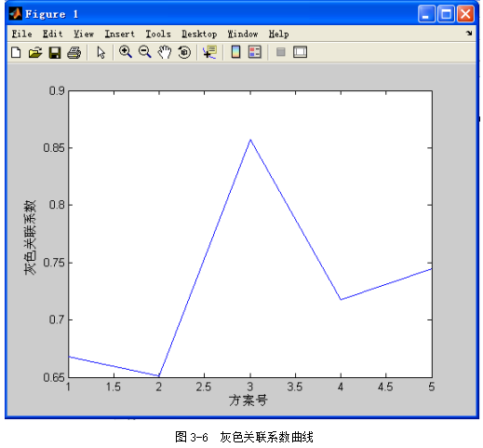Image resolution: width=483 pixels, height=448 pixels.
Task: Insert a colorbar from the toolbar
Action: click(235, 52)
